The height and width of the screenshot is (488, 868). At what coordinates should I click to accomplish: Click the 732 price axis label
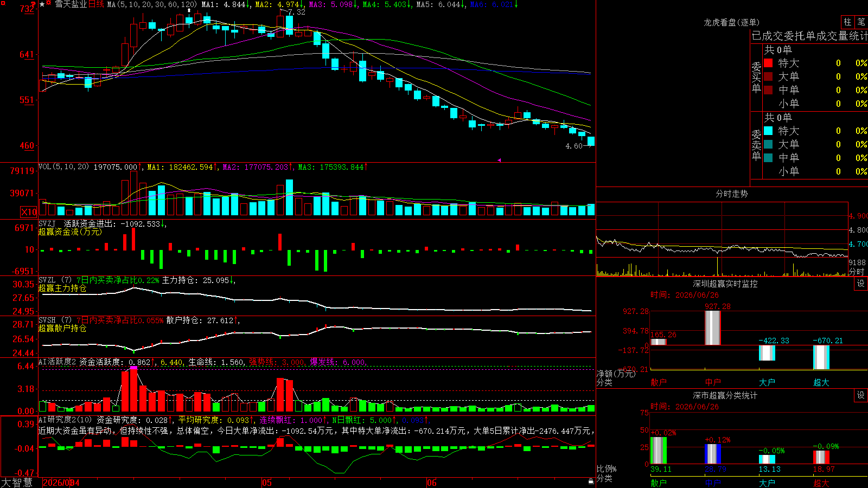click(x=27, y=9)
